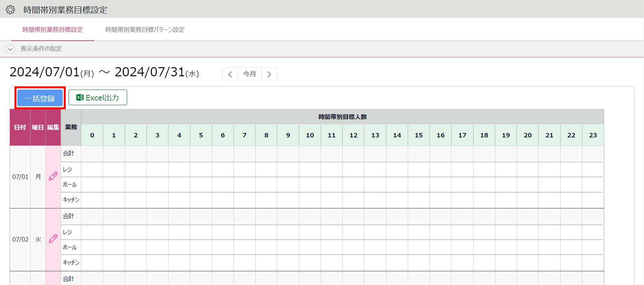Image resolution: width=644 pixels, height=285 pixels.
Task: Click the 時間帯別目標人数 header
Action: (343, 117)
